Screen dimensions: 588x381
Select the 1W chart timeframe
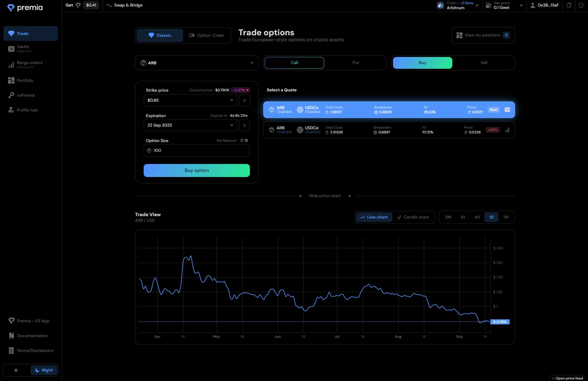point(506,217)
